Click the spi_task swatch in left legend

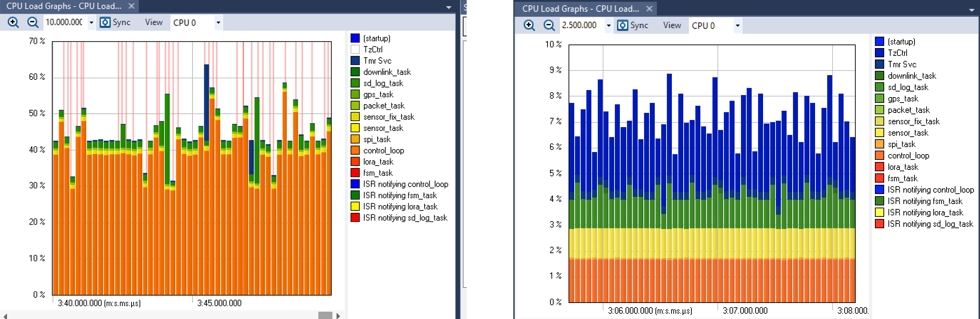click(355, 139)
